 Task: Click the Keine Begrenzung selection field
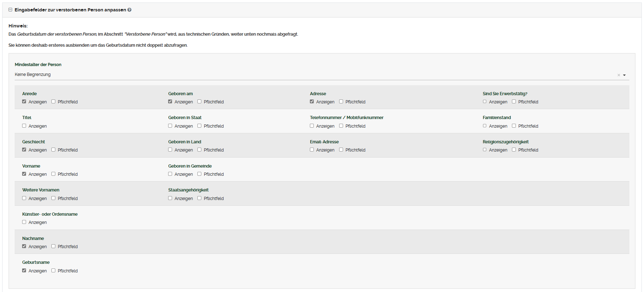(314, 75)
